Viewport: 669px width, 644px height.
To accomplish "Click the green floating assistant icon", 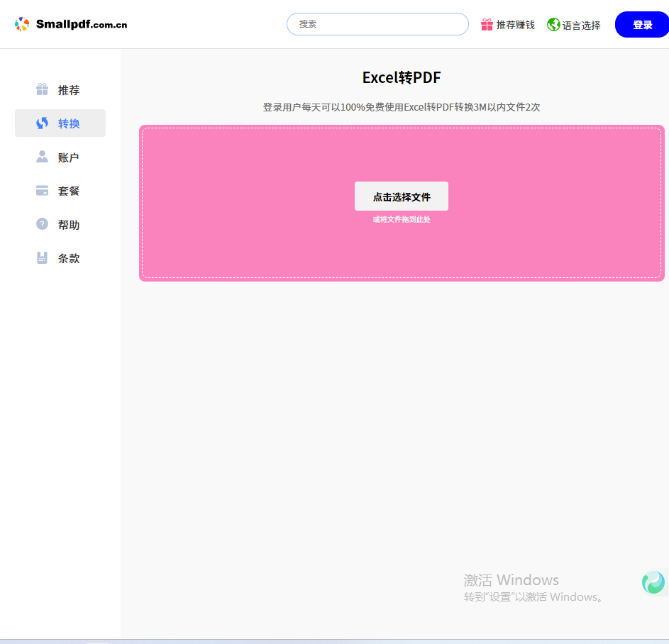I will [653, 582].
